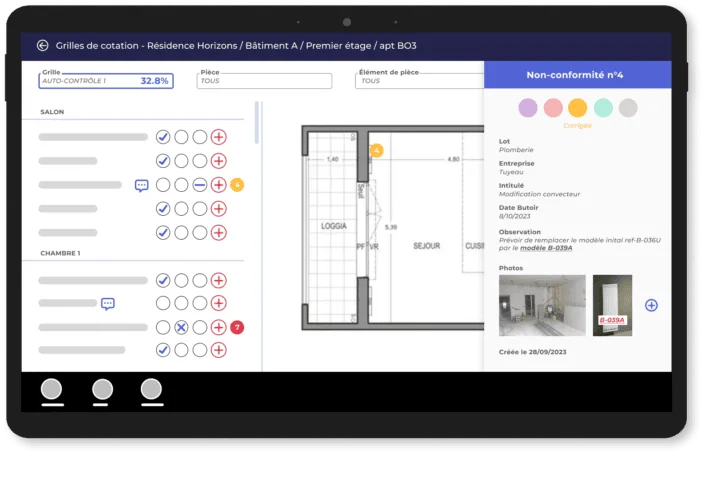Click red plus on CHAMBRE 1 comment row

[x=219, y=303]
